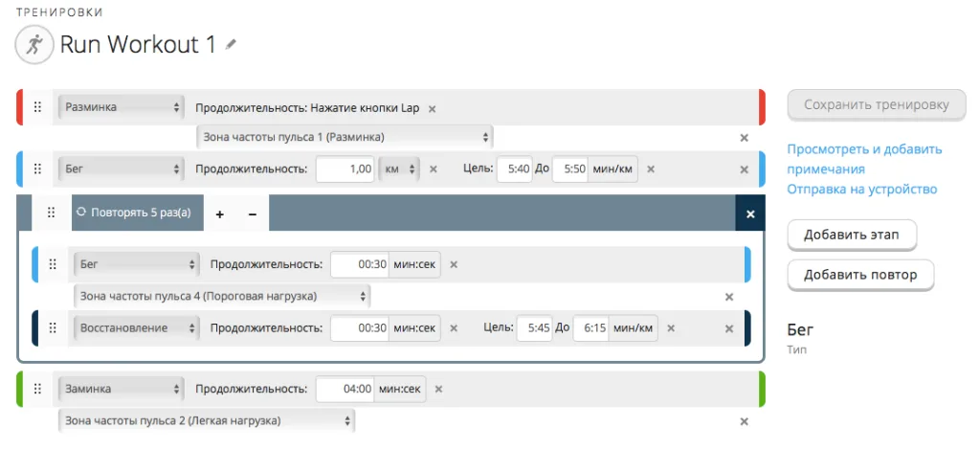Click the 5:45 pace target field

534,327
